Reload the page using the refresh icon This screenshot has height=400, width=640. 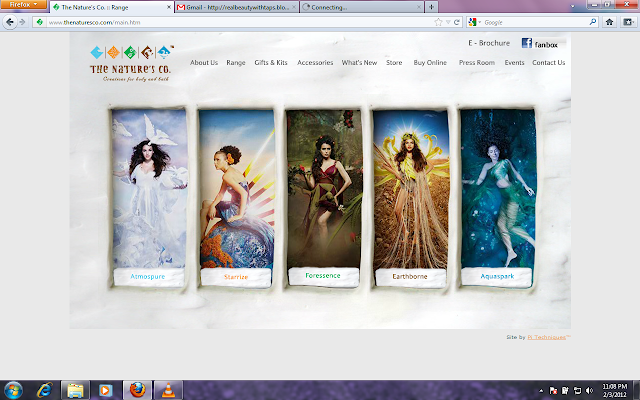(457, 22)
